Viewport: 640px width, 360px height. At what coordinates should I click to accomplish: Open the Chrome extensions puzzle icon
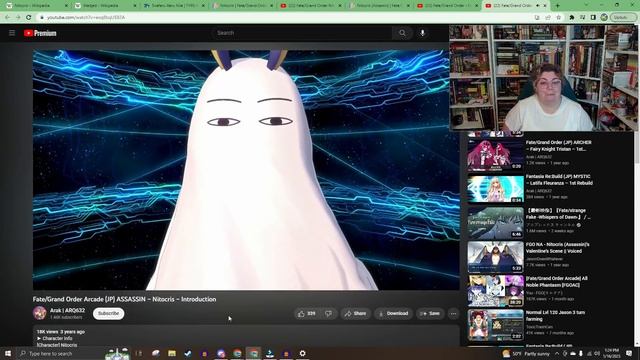pos(571,18)
